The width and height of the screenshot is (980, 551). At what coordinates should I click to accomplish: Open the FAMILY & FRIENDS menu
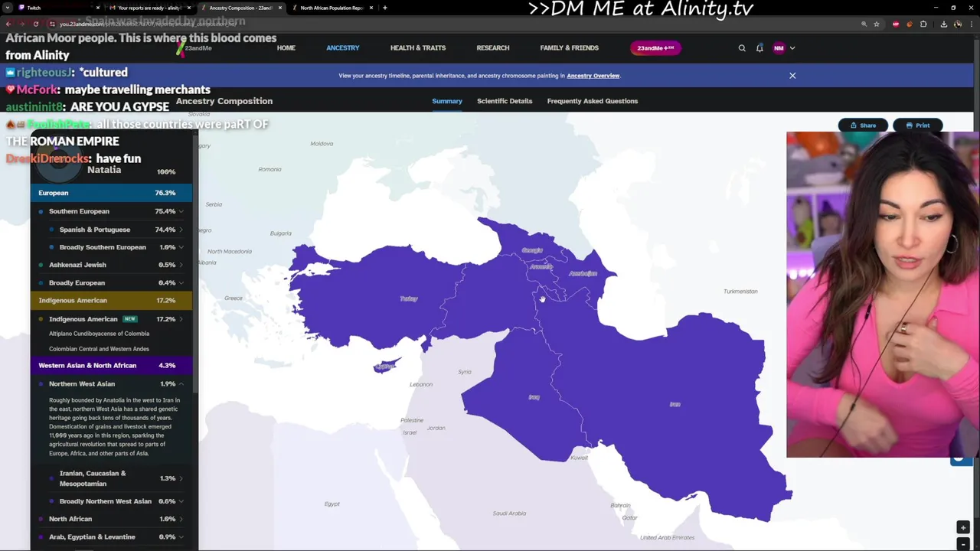point(570,48)
